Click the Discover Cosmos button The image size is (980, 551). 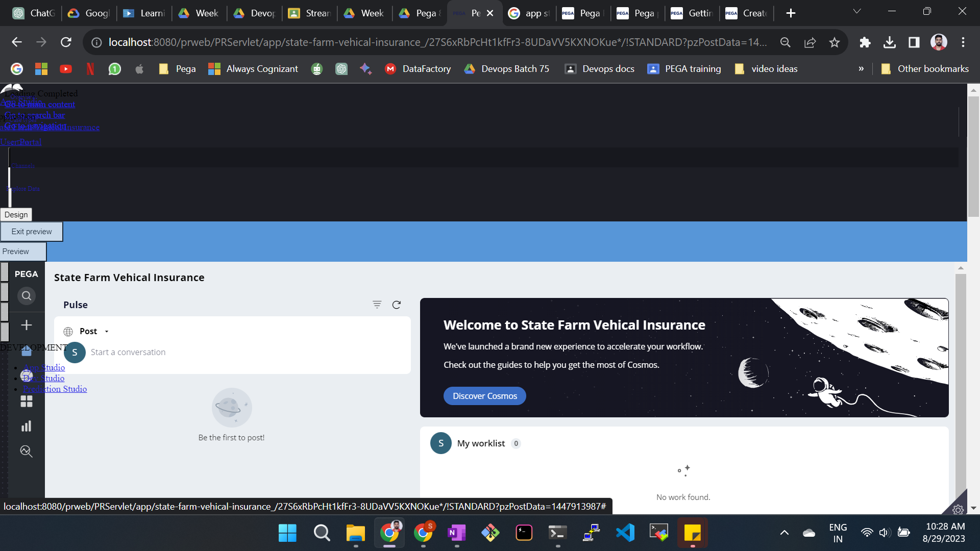tap(484, 395)
